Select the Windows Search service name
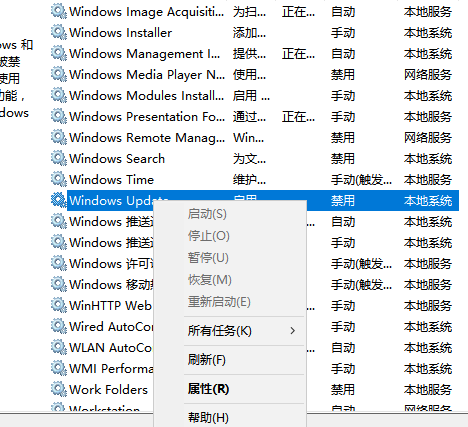 (117, 159)
